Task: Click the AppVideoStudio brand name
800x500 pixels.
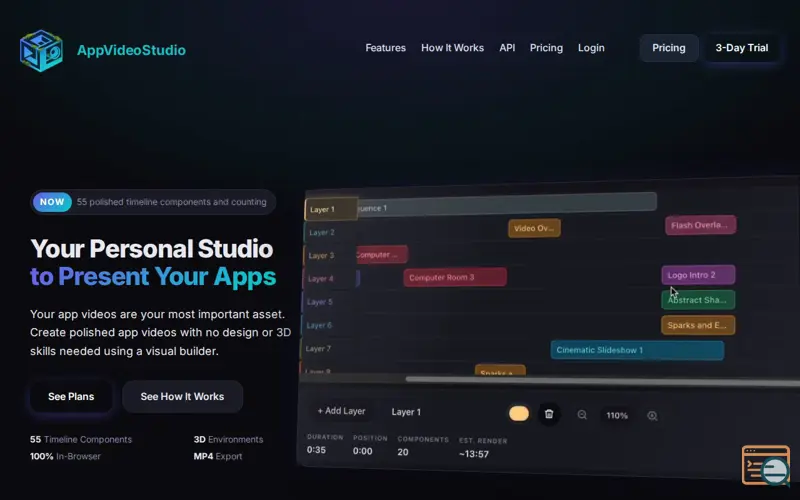Action: pyautogui.click(x=131, y=50)
